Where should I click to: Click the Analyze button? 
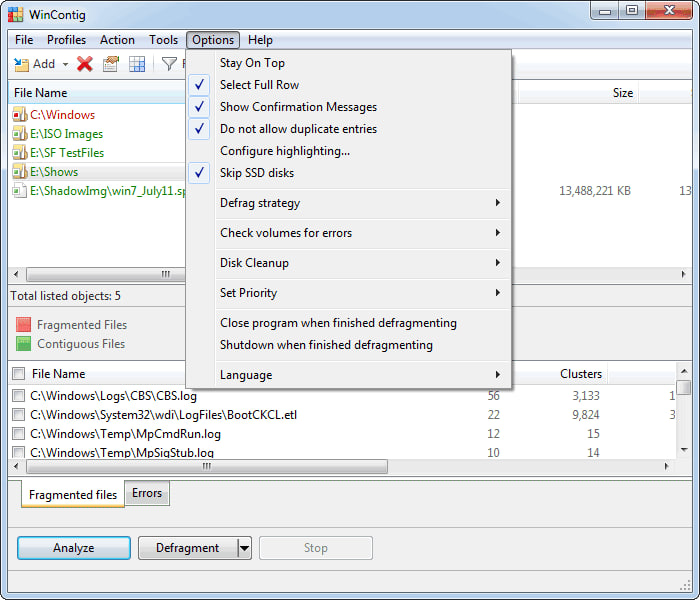click(x=74, y=548)
